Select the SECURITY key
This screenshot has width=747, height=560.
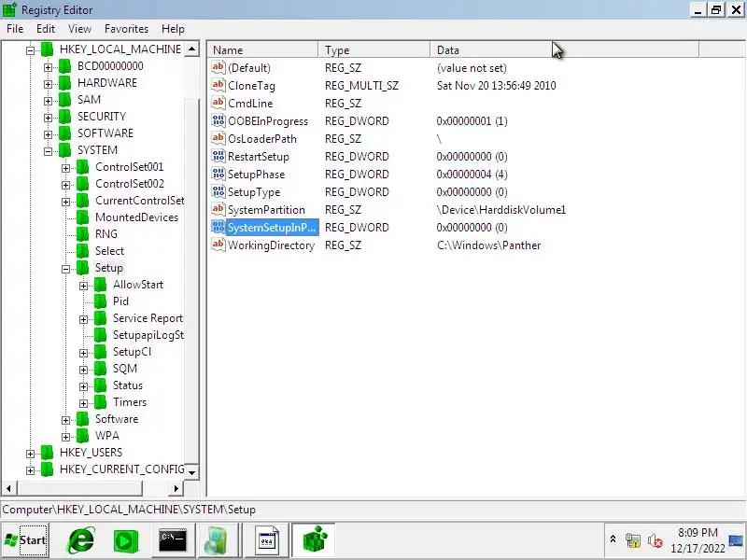[102, 117]
